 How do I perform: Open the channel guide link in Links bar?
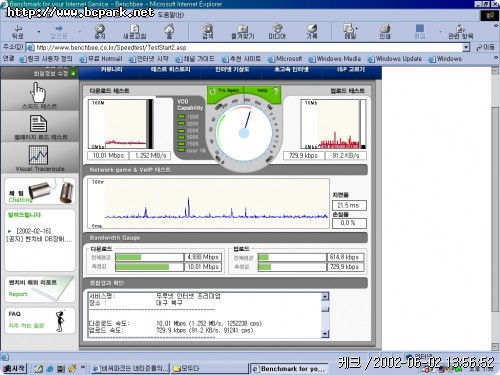195,59
